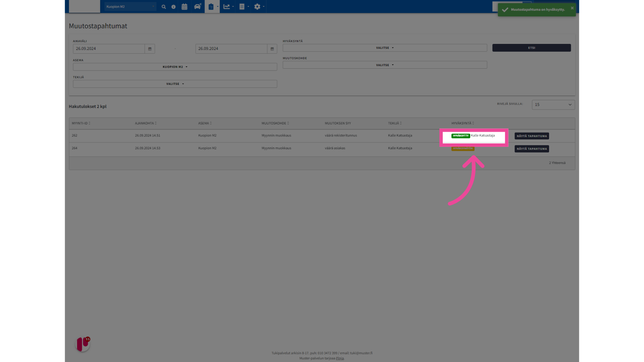Open the chart statistics menu icon
Viewport: 644px width, 362px height.
click(228, 7)
